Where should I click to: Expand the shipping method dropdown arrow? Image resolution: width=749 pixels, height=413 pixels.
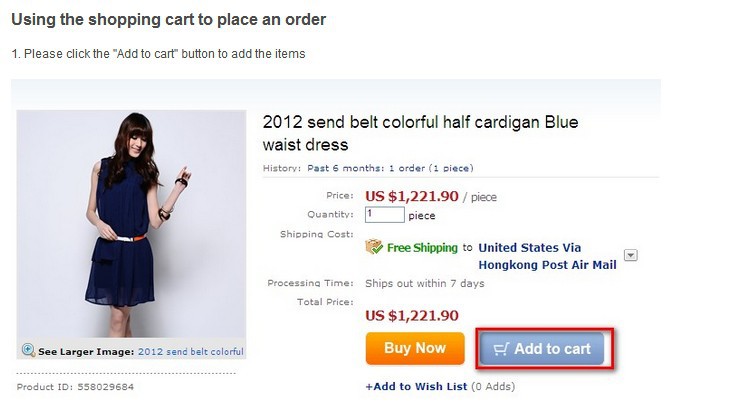[631, 255]
